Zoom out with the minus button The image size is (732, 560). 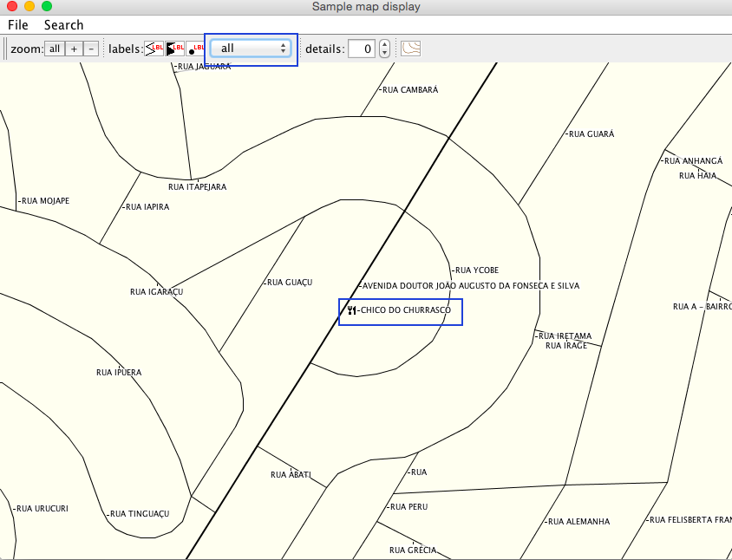[x=91, y=49]
